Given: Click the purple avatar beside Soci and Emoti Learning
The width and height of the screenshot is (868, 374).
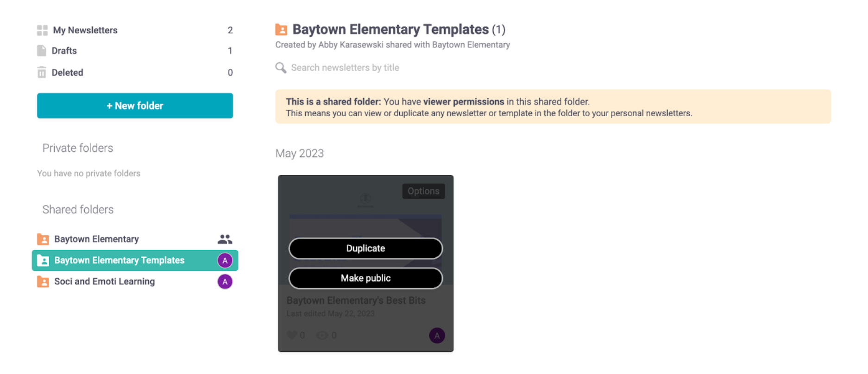Looking at the screenshot, I should click(225, 282).
